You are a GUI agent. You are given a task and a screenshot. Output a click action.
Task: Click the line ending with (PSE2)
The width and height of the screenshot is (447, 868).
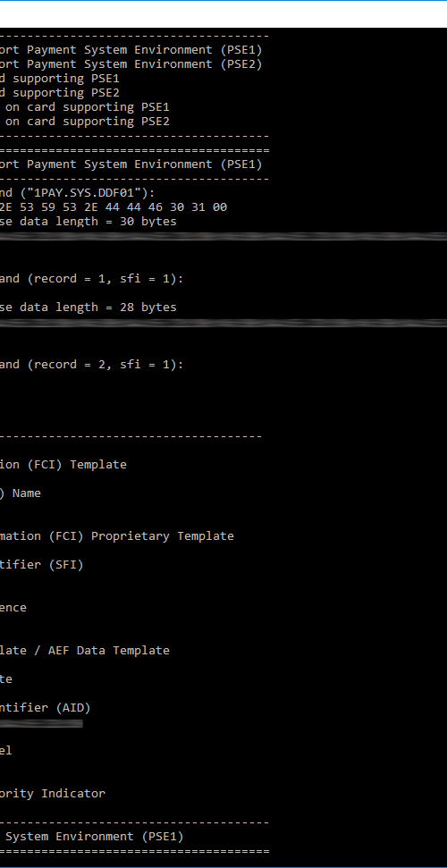pos(131,64)
